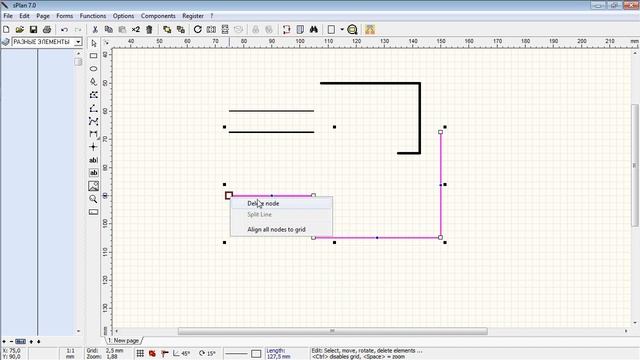Screen dimensions: 640x360
Task: Open the fill style box in the status bar
Action: (256, 353)
